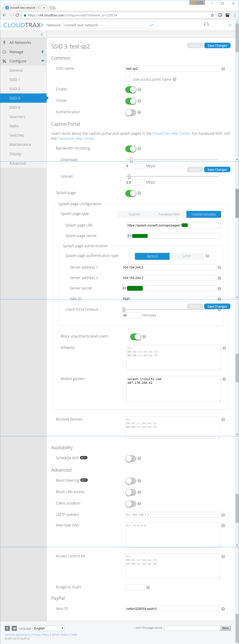Image resolution: width=239 pixels, height=644 pixels.
Task: Select Facebook WiFi splash page type
Action: point(169,214)
